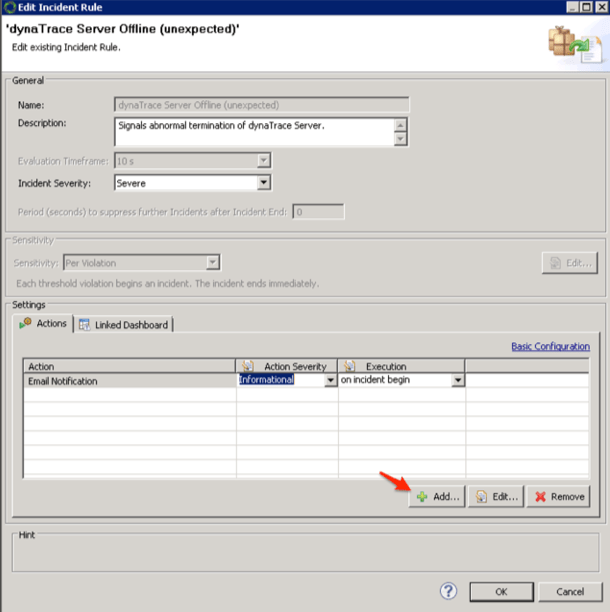Click the dynaTrace window title icon

(x=12, y=9)
